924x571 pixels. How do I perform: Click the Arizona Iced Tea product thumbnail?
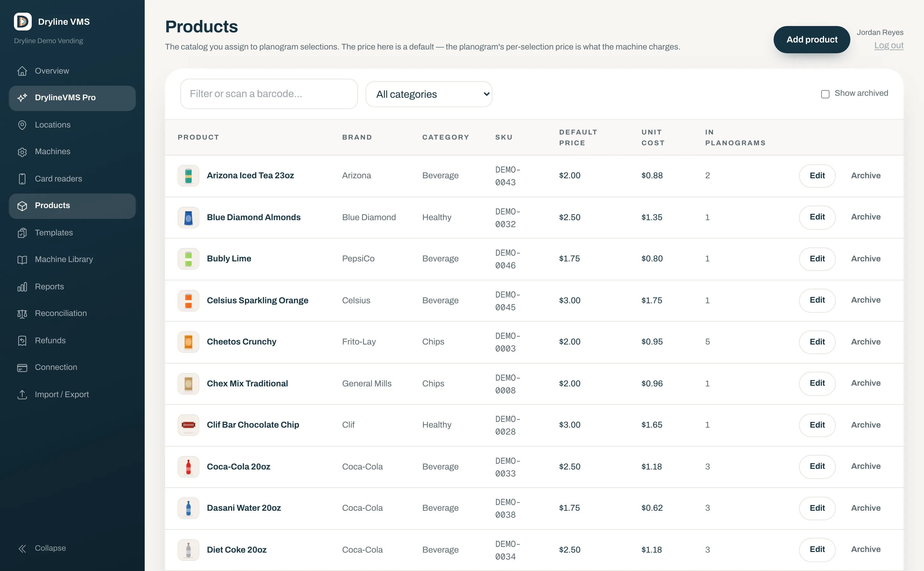[188, 176]
